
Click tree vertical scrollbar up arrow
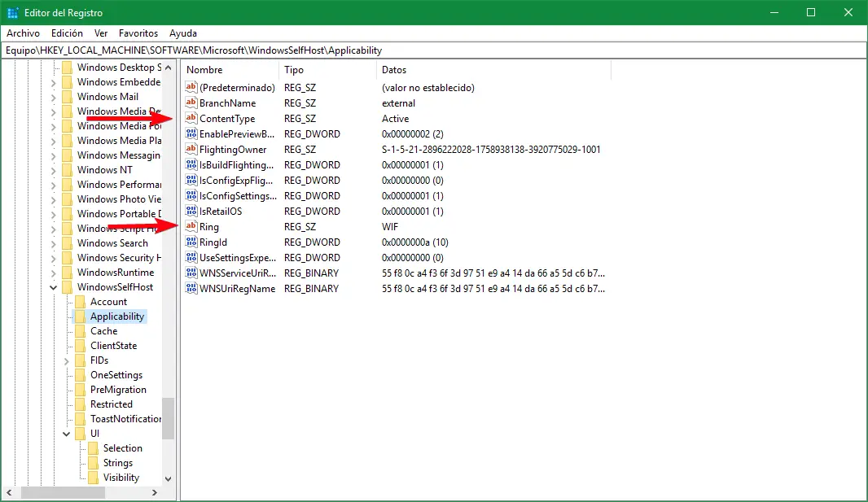(x=169, y=68)
